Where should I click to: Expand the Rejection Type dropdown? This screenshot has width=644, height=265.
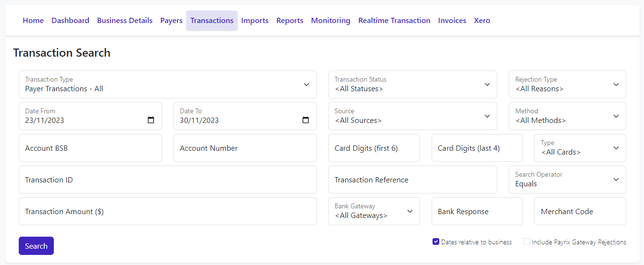coord(567,84)
